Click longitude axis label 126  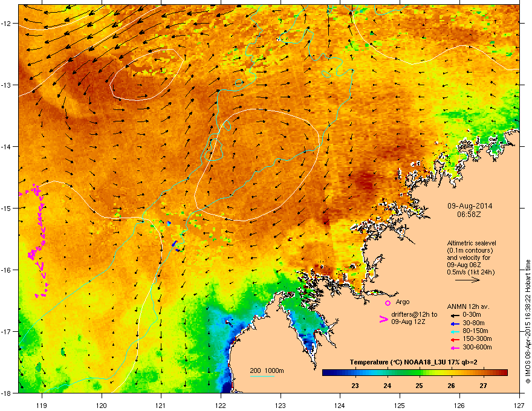[459, 405]
